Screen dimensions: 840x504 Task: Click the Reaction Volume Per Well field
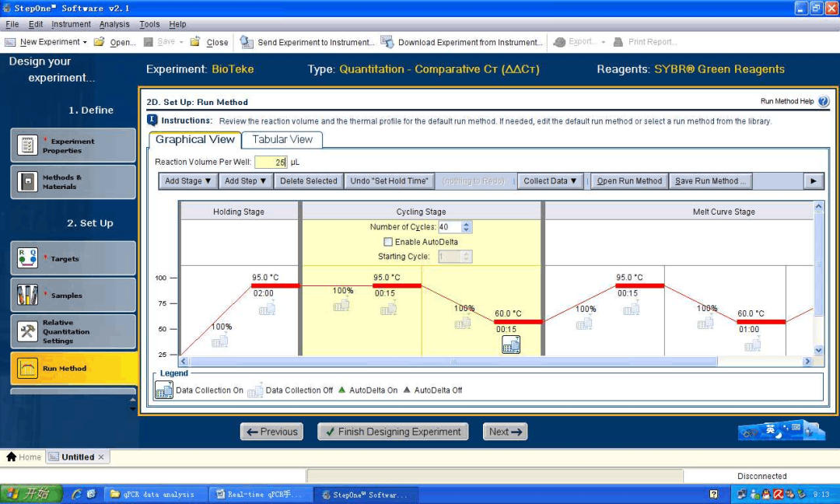pos(271,162)
